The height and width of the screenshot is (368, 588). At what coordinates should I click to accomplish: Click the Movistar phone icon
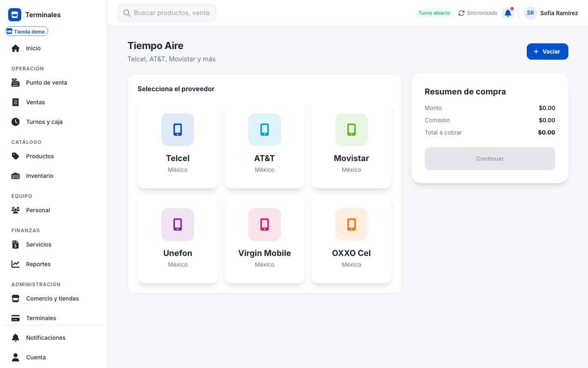point(352,130)
